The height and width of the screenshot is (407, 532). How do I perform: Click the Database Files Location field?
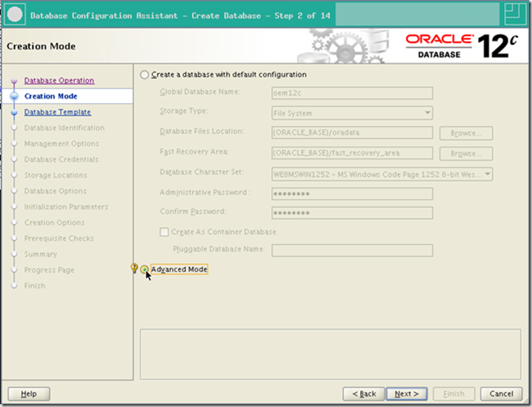click(x=352, y=133)
